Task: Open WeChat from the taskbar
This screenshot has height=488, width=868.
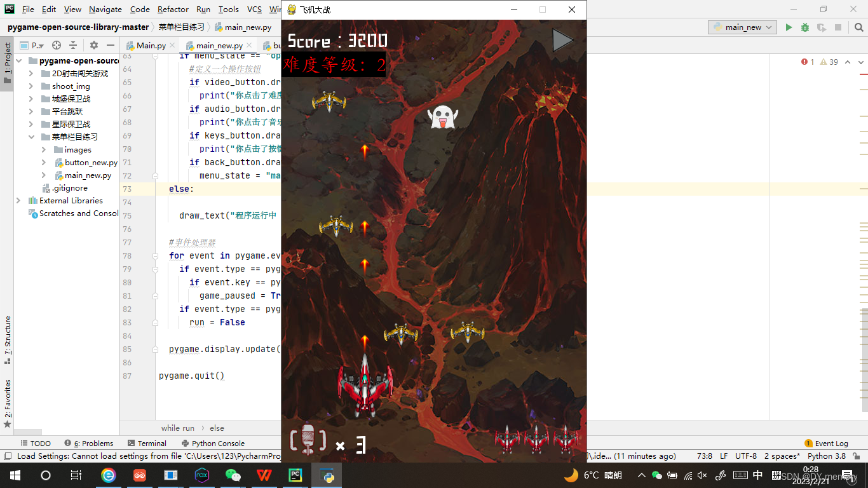Action: [233, 475]
